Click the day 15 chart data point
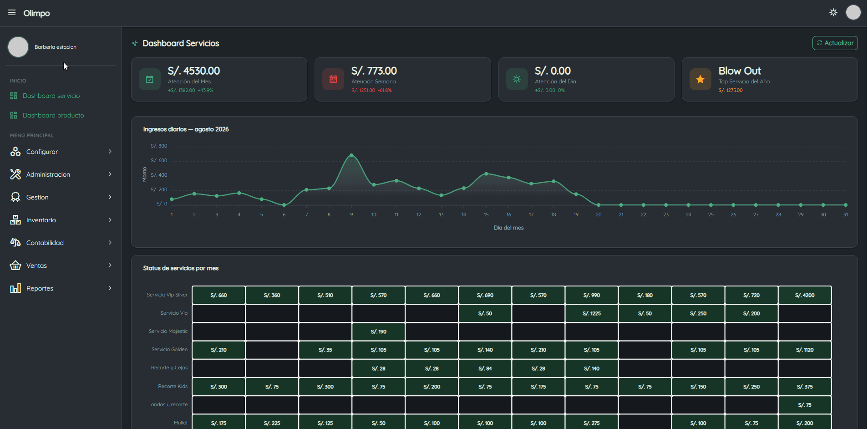Viewport: 868px width, 429px height. coord(486,174)
